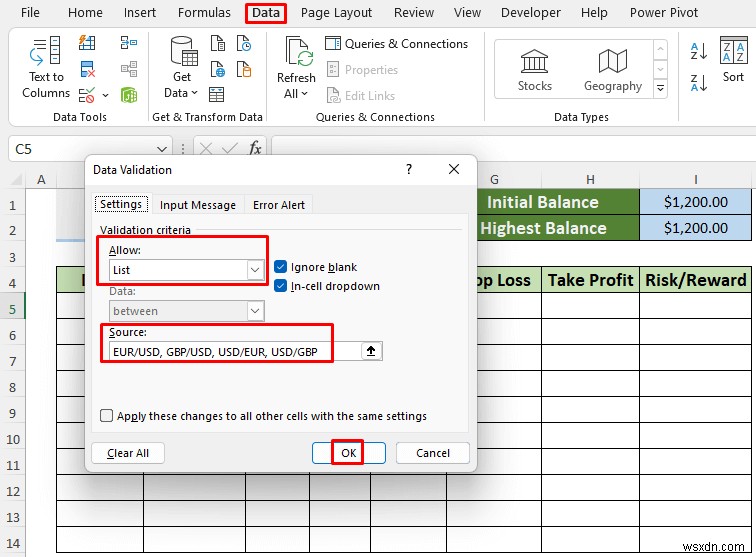The image size is (756, 557).
Task: Open the File menu
Action: point(30,13)
